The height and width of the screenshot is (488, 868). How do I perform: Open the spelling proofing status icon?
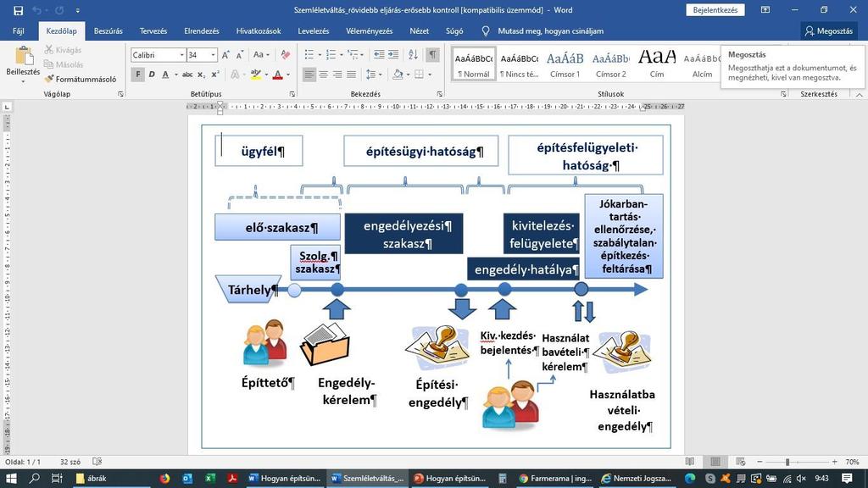coord(97,462)
